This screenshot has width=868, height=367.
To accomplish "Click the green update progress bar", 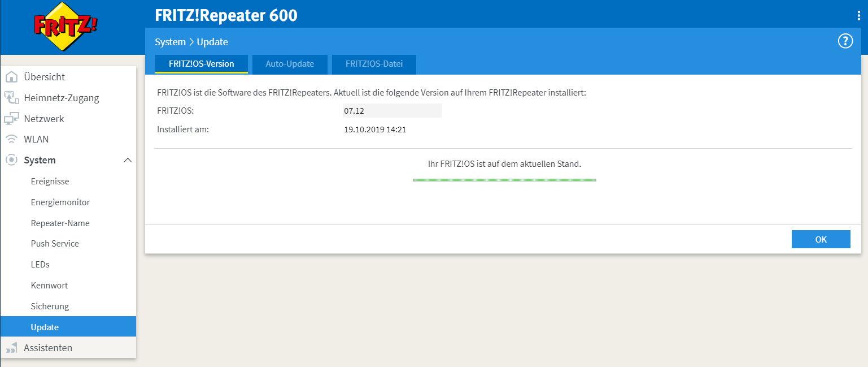I will pos(504,180).
